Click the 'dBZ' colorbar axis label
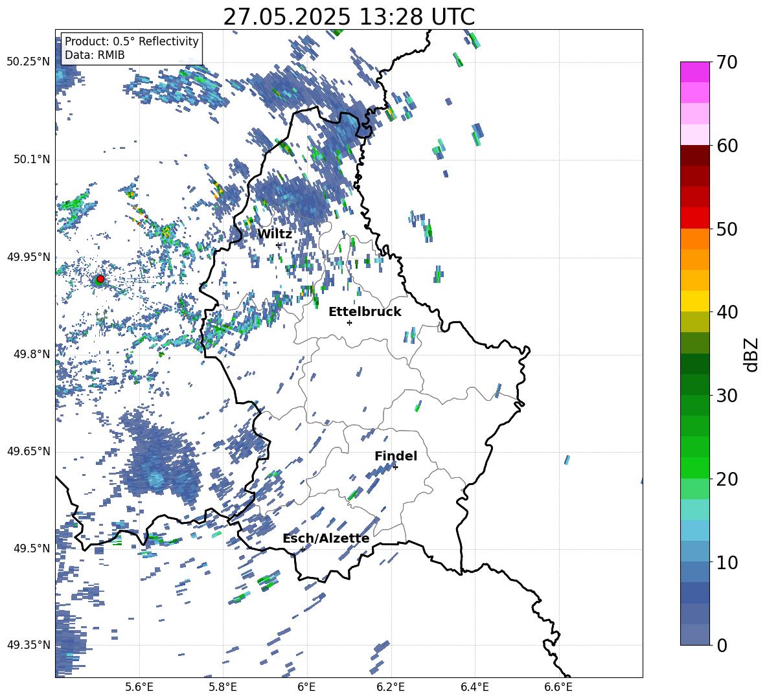 (752, 354)
